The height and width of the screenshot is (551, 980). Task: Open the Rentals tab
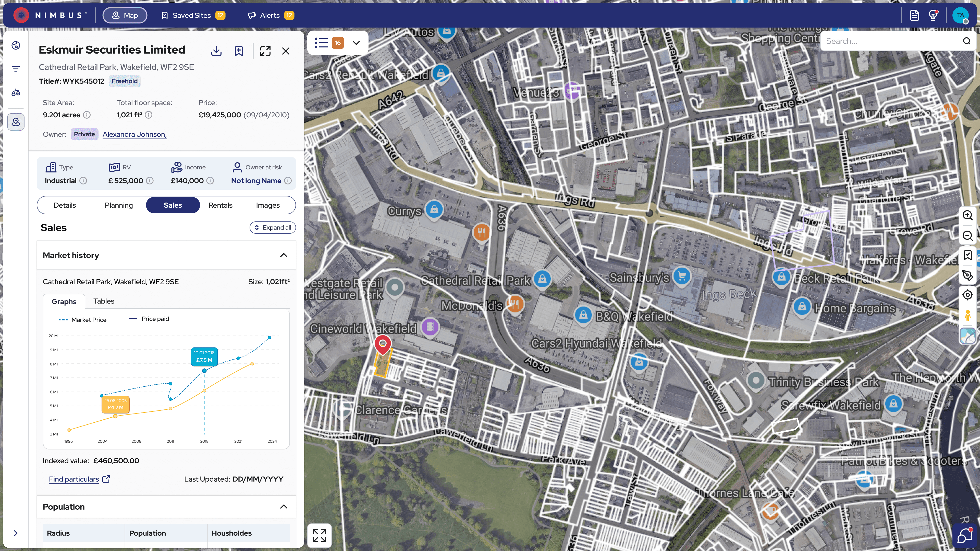[x=220, y=205]
